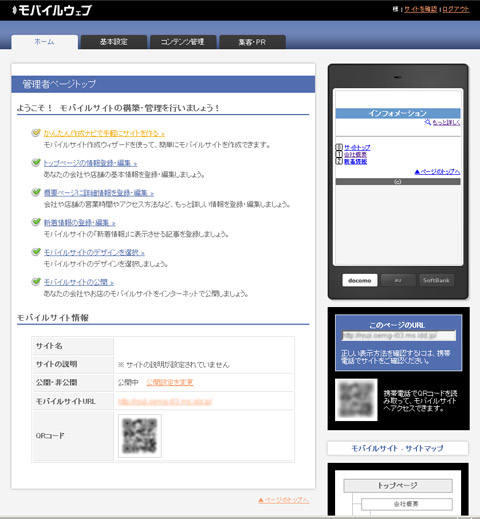Click checkmark icon beside 新着情報の登録・編集

click(36, 222)
